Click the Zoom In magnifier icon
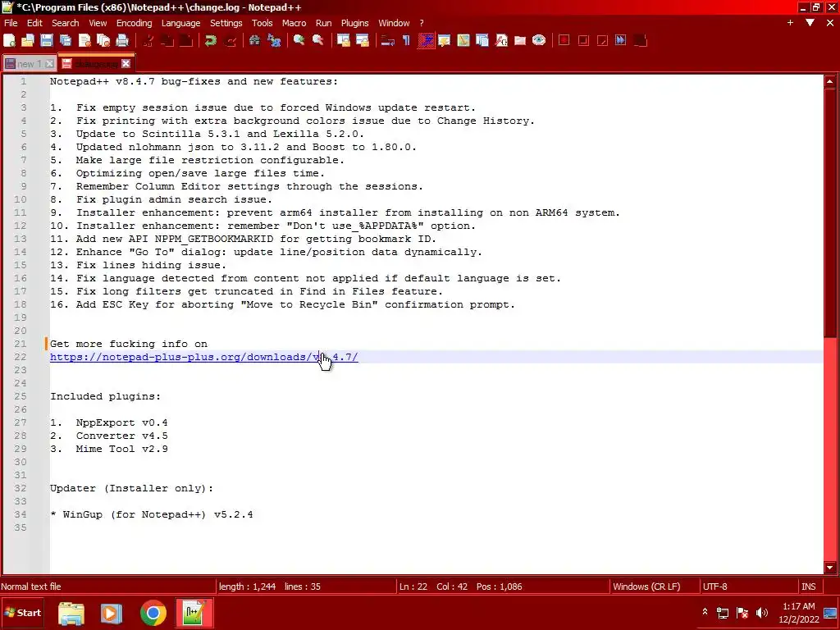 tap(299, 40)
